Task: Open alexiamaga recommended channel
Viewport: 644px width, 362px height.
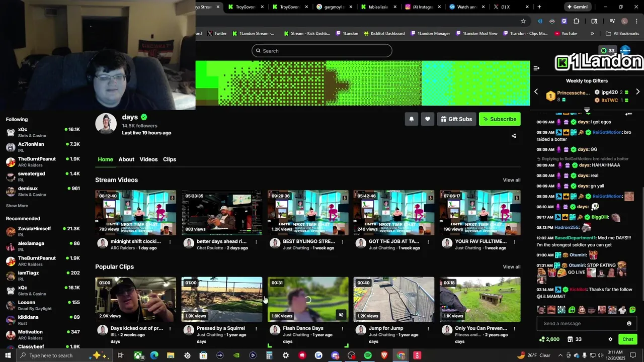Action: point(42,246)
